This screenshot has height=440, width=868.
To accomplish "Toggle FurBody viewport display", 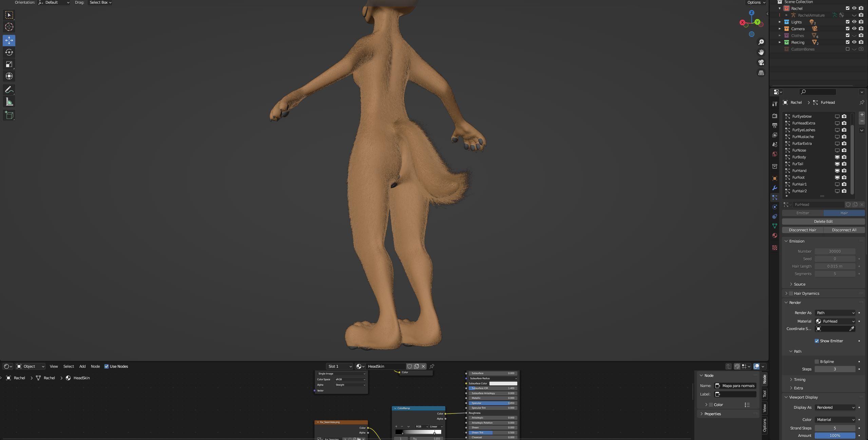I will tap(837, 157).
